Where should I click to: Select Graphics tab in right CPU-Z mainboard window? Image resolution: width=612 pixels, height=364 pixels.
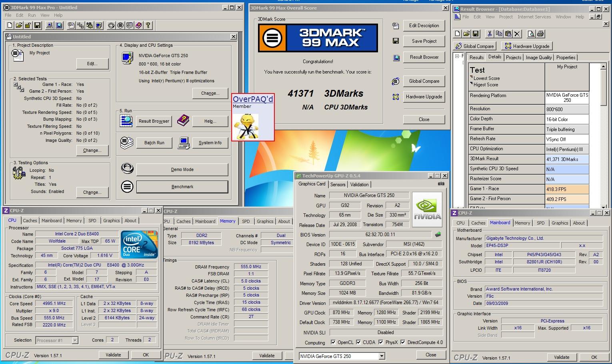coord(560,223)
